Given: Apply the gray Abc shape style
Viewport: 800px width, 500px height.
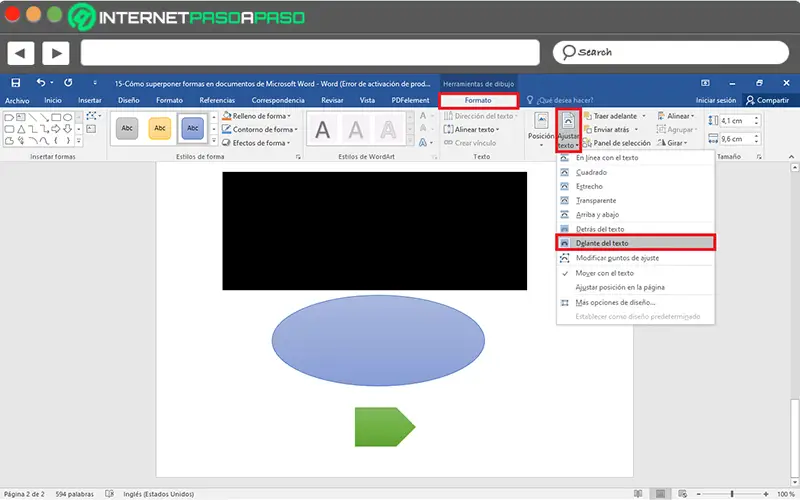Looking at the screenshot, I should pos(127,128).
